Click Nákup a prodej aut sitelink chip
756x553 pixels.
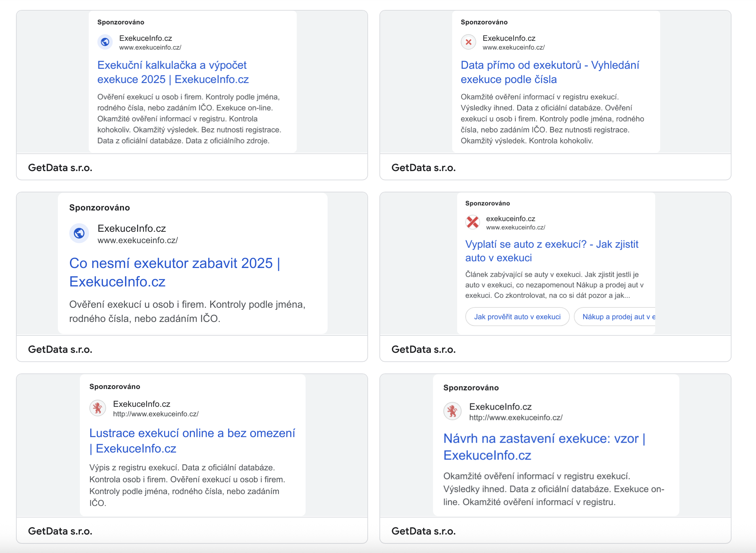click(615, 317)
